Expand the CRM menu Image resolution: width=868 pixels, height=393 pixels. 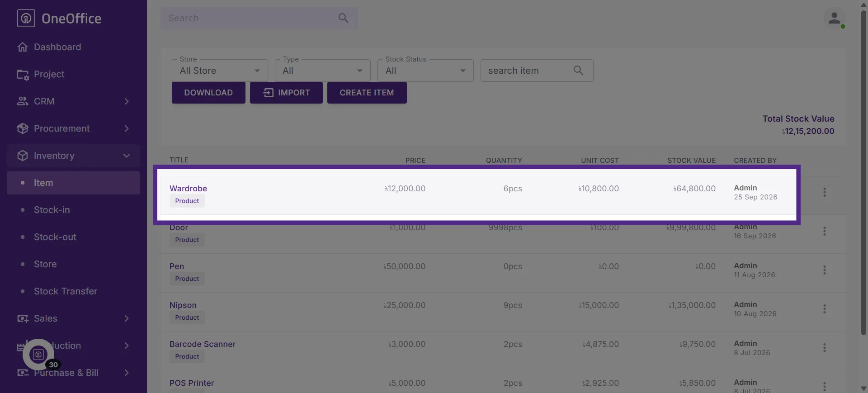tap(73, 101)
